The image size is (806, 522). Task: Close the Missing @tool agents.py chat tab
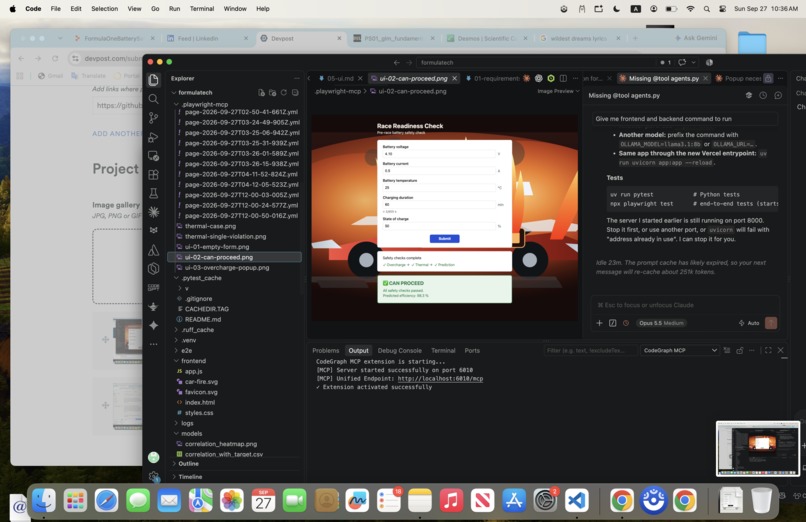pyautogui.click(x=705, y=78)
